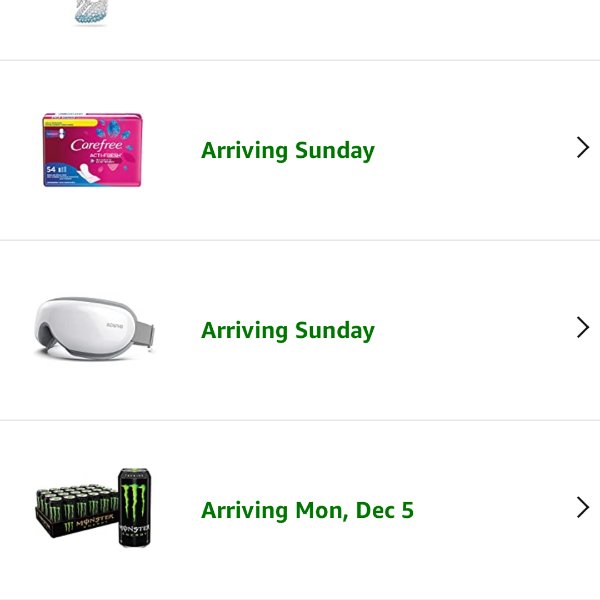Click the liner illustration on the Carefree package
Screen dimensions: 600x600
[x=88, y=174]
